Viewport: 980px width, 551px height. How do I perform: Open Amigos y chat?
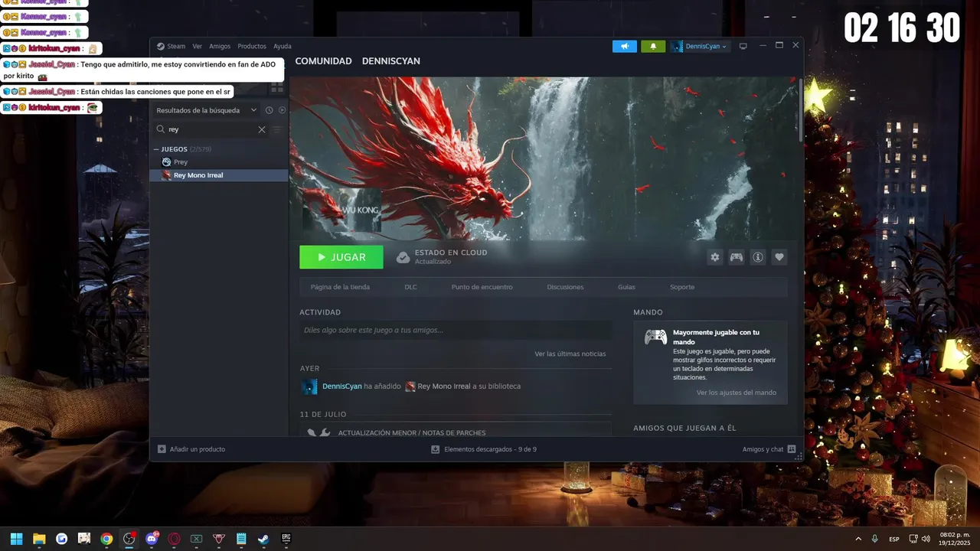tap(769, 449)
